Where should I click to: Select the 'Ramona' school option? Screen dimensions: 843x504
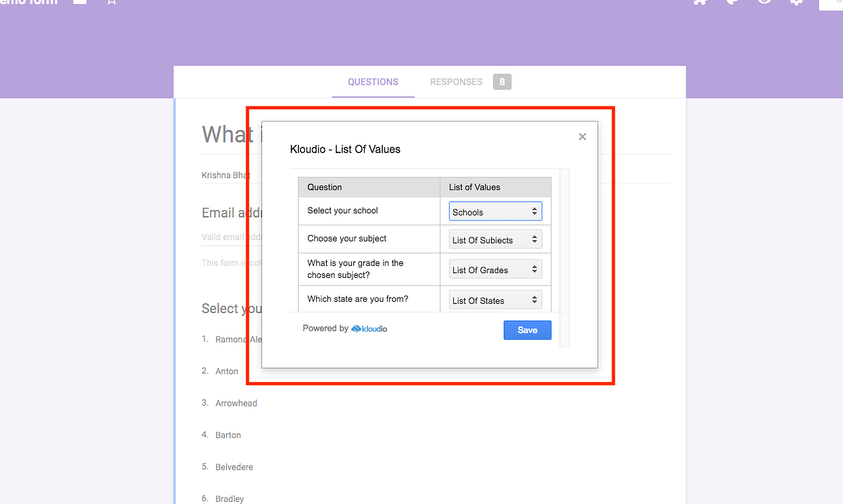(x=238, y=339)
